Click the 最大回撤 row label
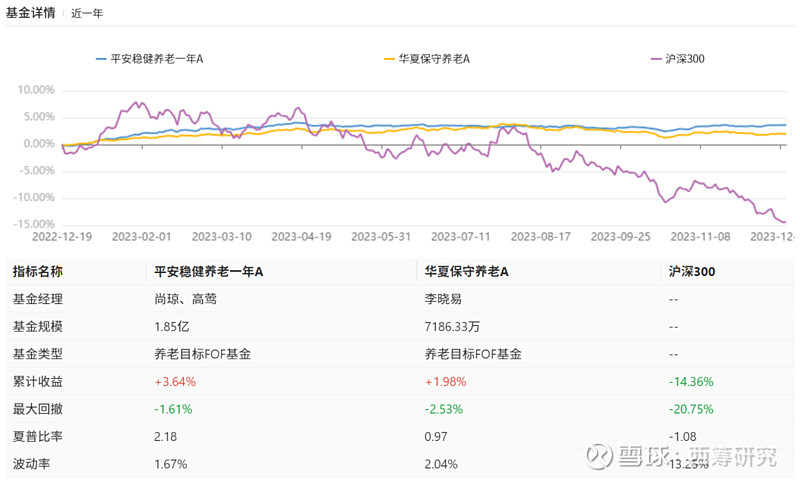The height and width of the screenshot is (481, 800). [38, 409]
